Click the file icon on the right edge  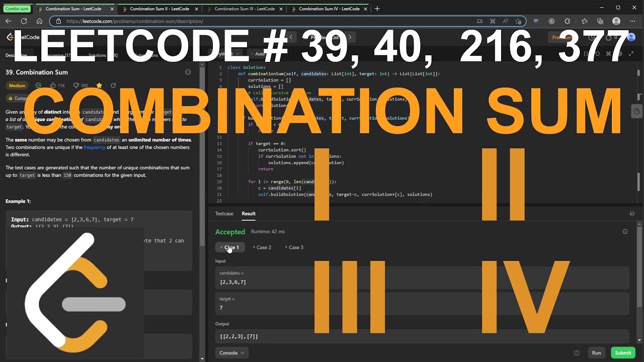pos(636,111)
